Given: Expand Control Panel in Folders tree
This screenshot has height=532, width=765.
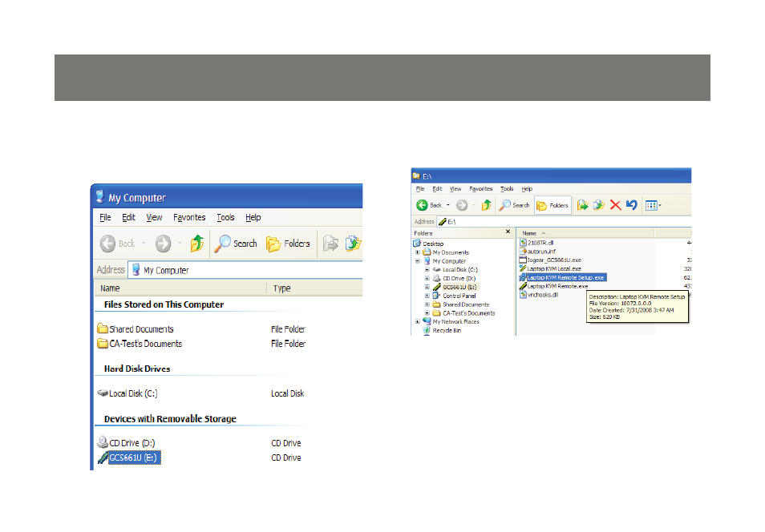Looking at the screenshot, I should [x=427, y=296].
